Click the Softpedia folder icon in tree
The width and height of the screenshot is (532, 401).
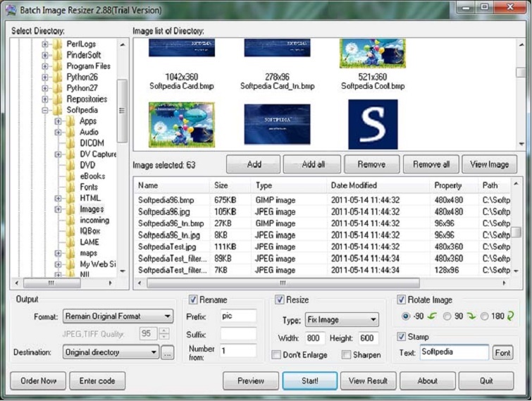57,111
